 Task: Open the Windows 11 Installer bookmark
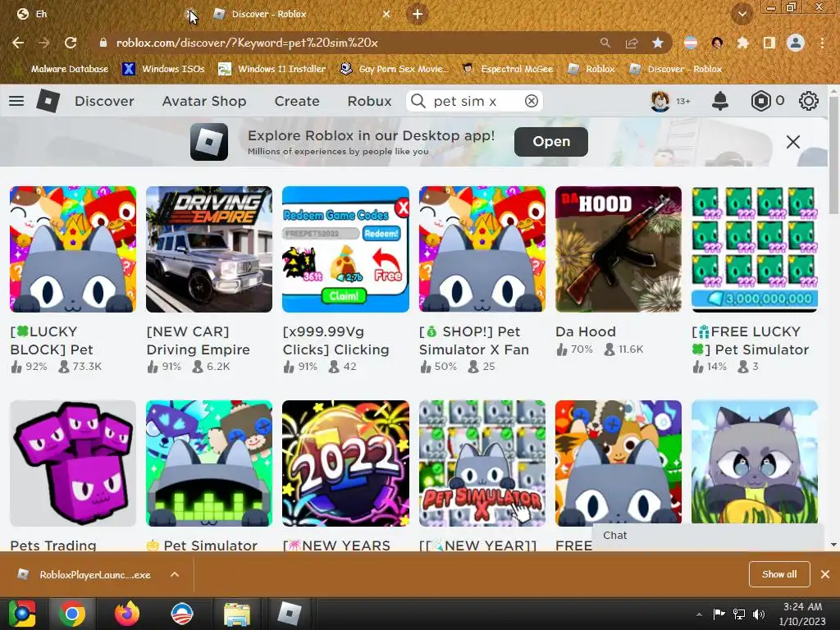pyautogui.click(x=272, y=69)
